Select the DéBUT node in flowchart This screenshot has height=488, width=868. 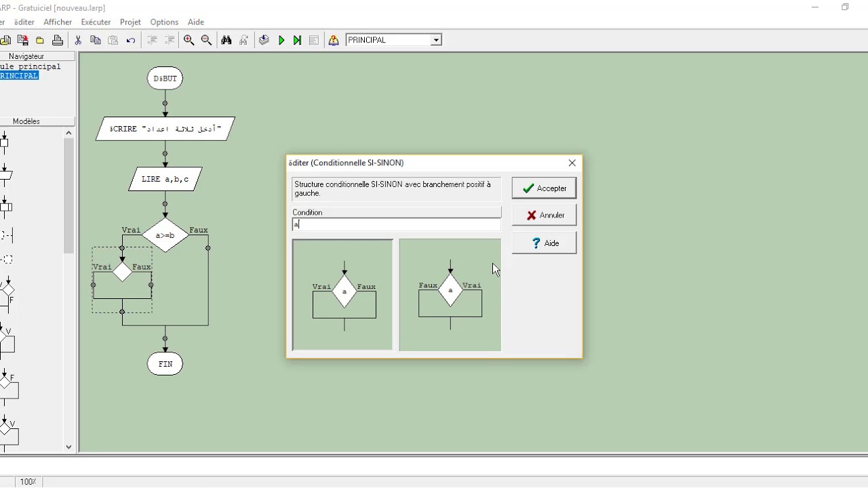click(x=165, y=79)
